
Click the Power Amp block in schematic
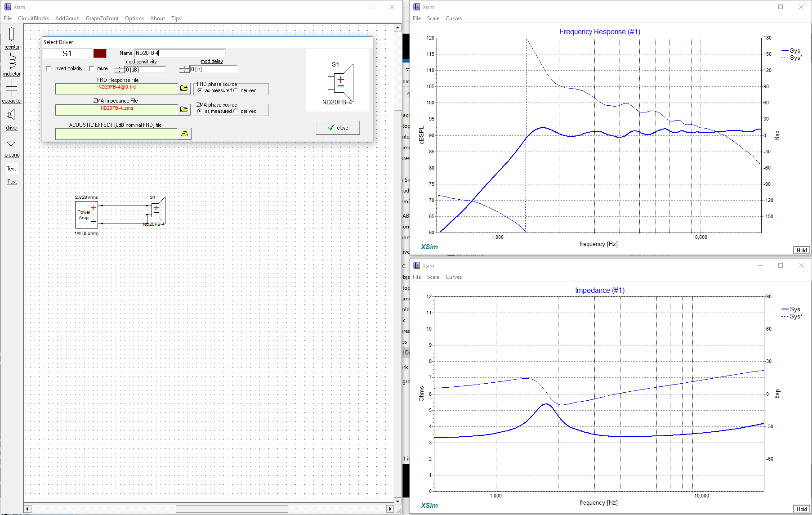click(86, 215)
